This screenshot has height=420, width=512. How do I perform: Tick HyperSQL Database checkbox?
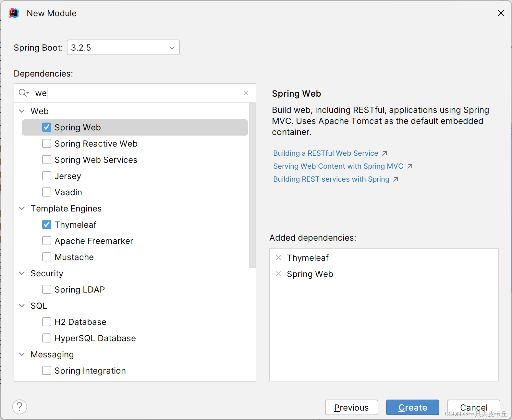click(x=47, y=338)
